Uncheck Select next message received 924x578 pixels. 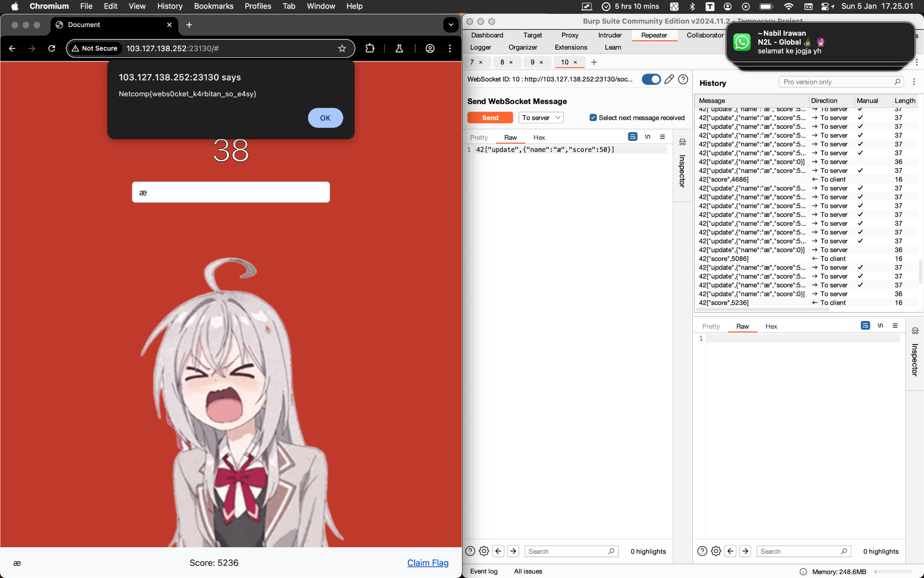click(x=593, y=117)
